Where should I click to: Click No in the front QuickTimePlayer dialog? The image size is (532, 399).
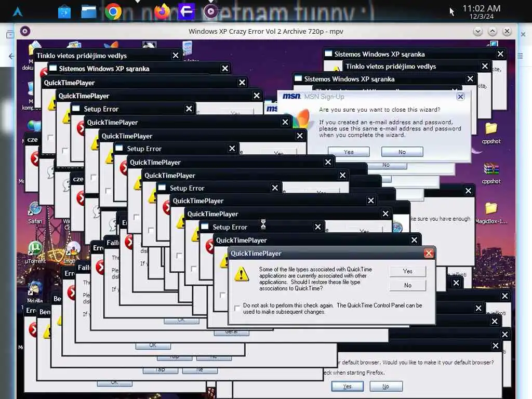click(407, 285)
